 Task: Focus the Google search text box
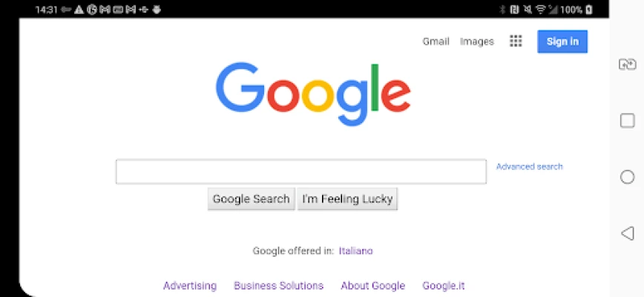click(301, 172)
